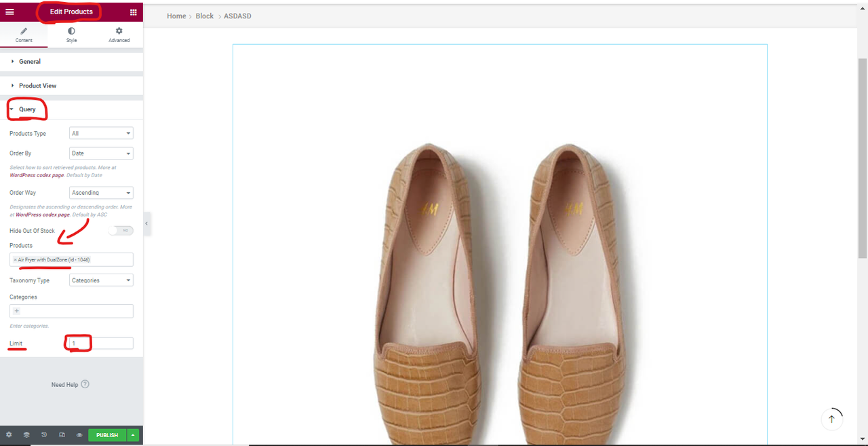The height and width of the screenshot is (446, 868).
Task: Switch to the Advanced tab
Action: [x=119, y=35]
